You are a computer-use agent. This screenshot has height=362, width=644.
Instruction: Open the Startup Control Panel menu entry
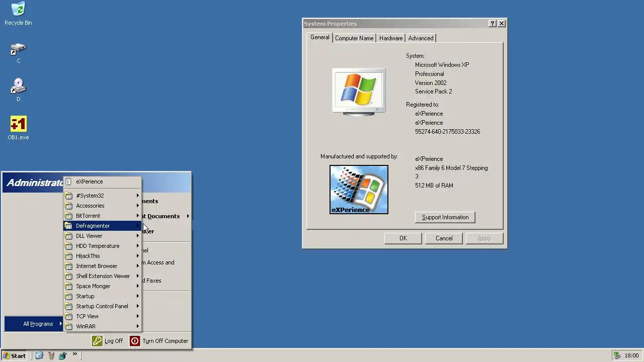[103, 306]
